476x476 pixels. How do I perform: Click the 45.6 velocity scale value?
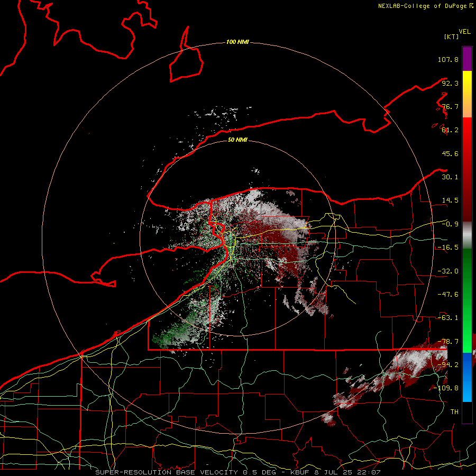pyautogui.click(x=450, y=153)
